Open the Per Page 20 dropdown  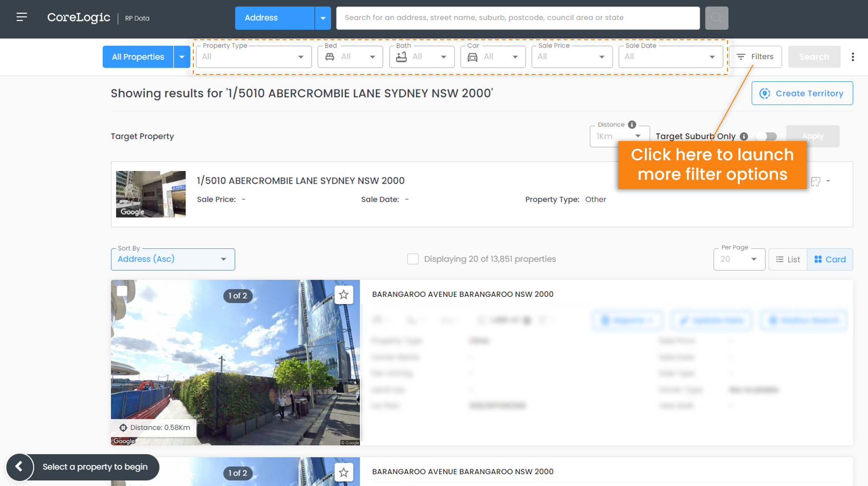[x=739, y=259]
